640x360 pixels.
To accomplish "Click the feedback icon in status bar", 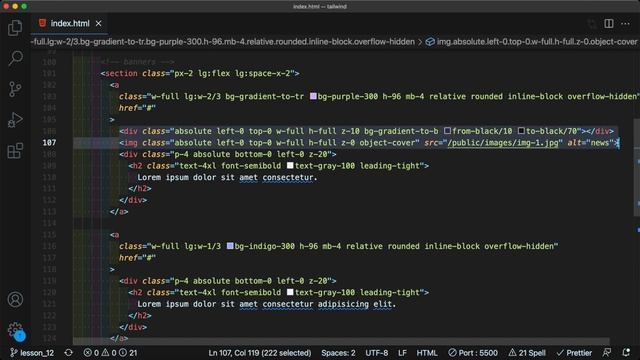I will click(607, 353).
